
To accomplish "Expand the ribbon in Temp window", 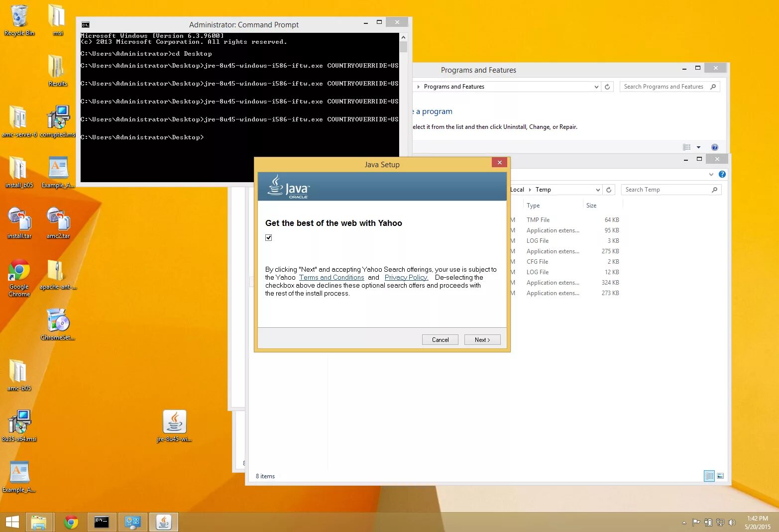I will 711,174.
